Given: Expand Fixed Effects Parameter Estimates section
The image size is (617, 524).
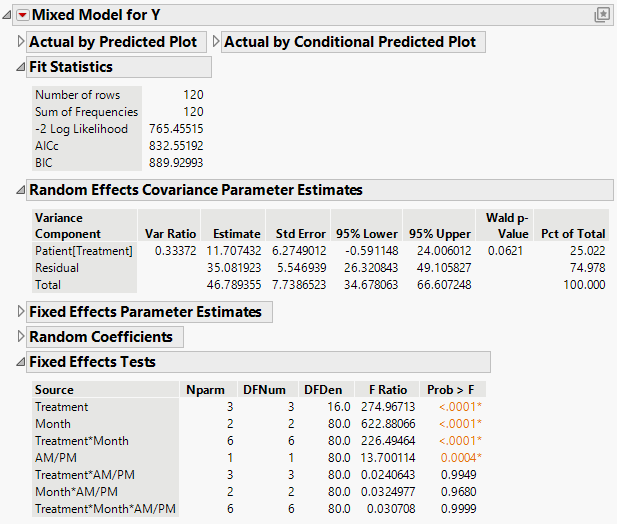Looking at the screenshot, I should (x=22, y=312).
